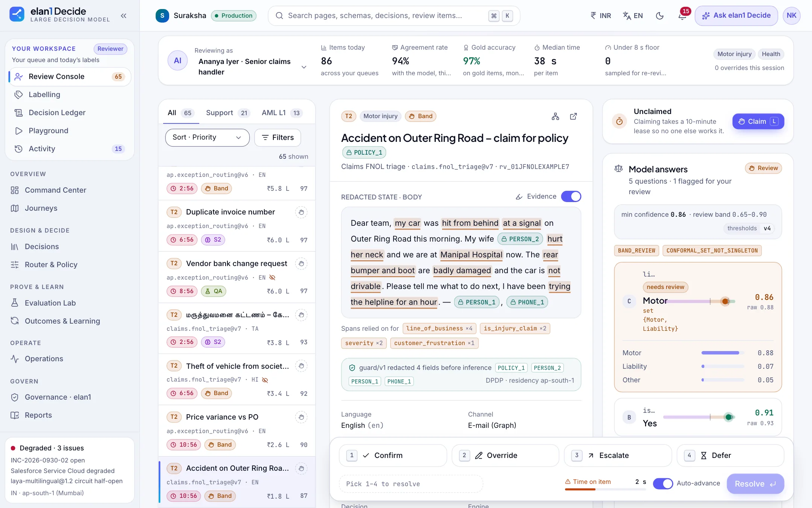Toggle the Evidence highlight switch

click(571, 196)
